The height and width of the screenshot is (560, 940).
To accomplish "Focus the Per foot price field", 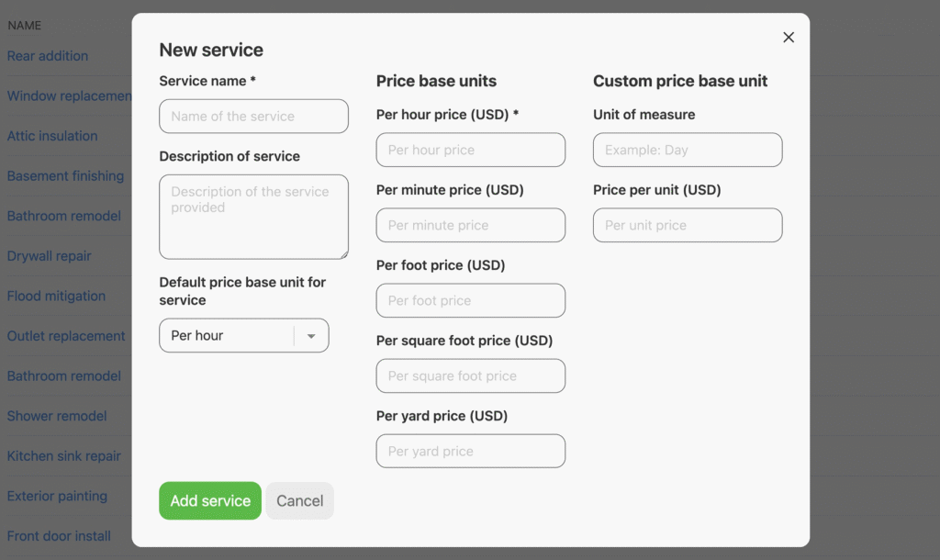I will 470,300.
